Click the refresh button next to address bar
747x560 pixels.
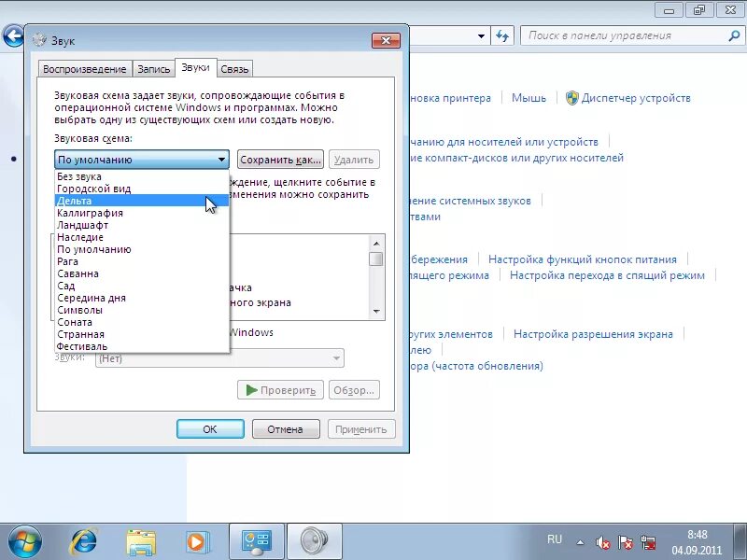click(502, 35)
